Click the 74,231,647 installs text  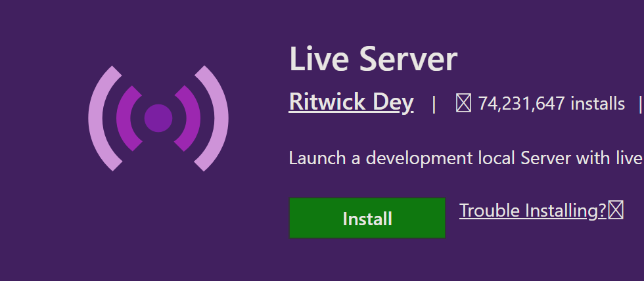pyautogui.click(x=551, y=103)
